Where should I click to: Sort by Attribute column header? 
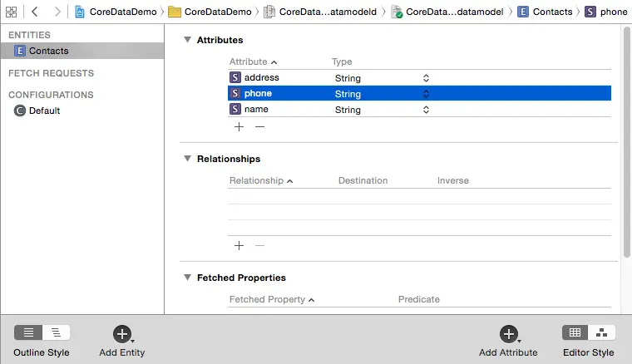[253, 61]
